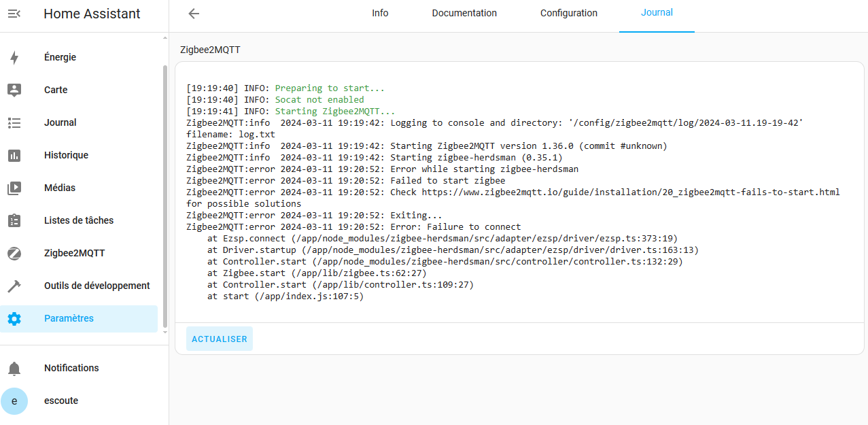Open Médias in the sidebar

pyautogui.click(x=79, y=188)
